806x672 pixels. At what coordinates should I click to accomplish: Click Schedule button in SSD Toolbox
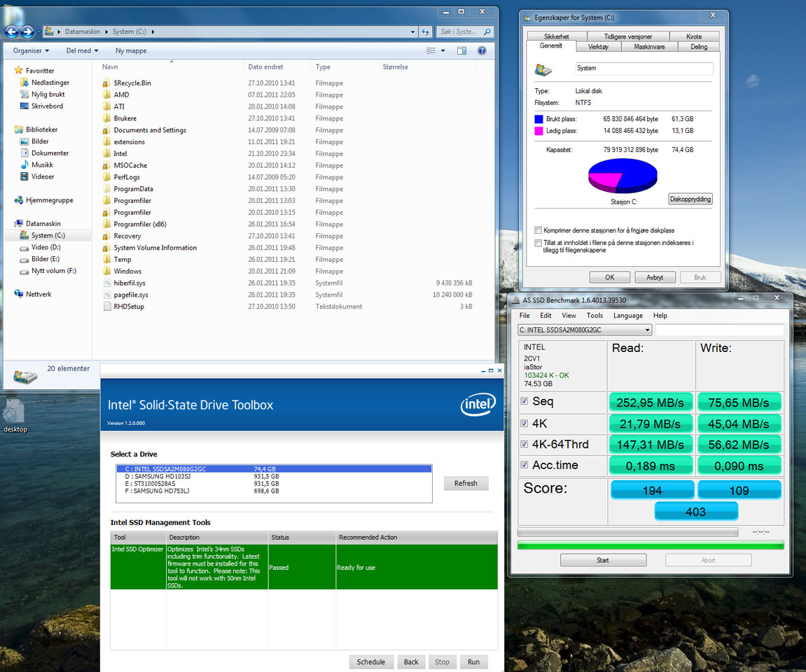(371, 661)
